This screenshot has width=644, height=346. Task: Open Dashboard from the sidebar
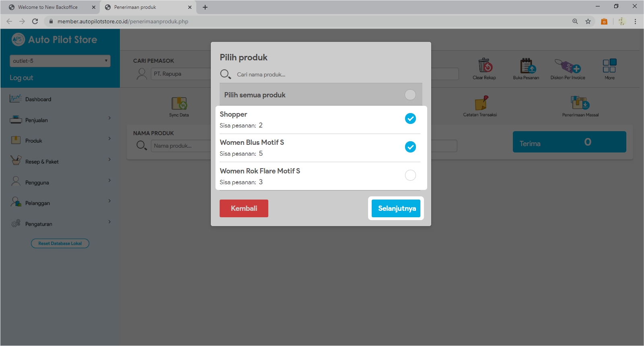click(38, 99)
